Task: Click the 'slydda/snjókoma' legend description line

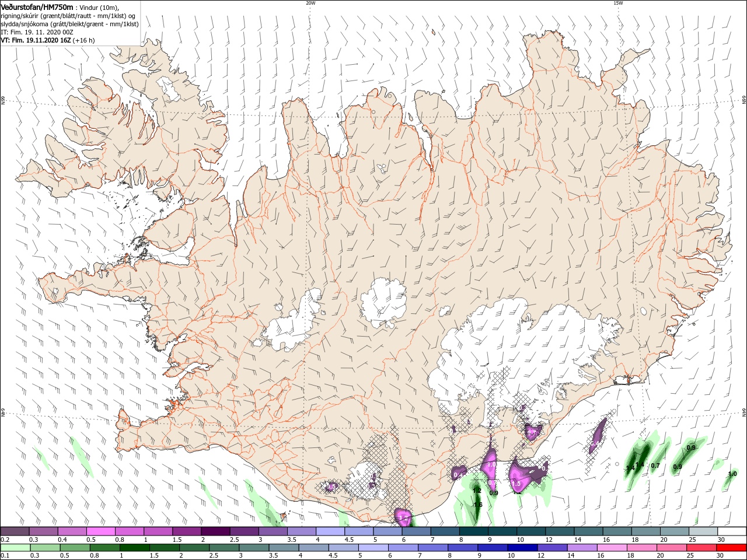Action: pos(69,24)
